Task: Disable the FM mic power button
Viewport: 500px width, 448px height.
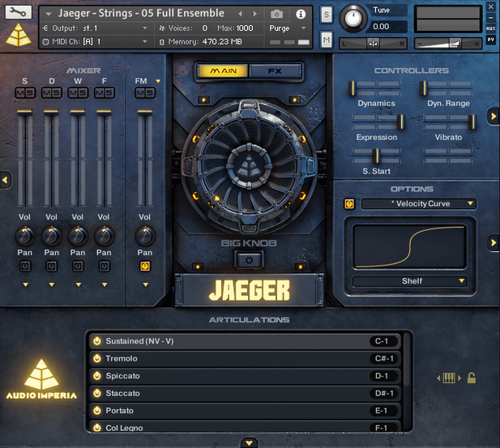Action: (145, 266)
